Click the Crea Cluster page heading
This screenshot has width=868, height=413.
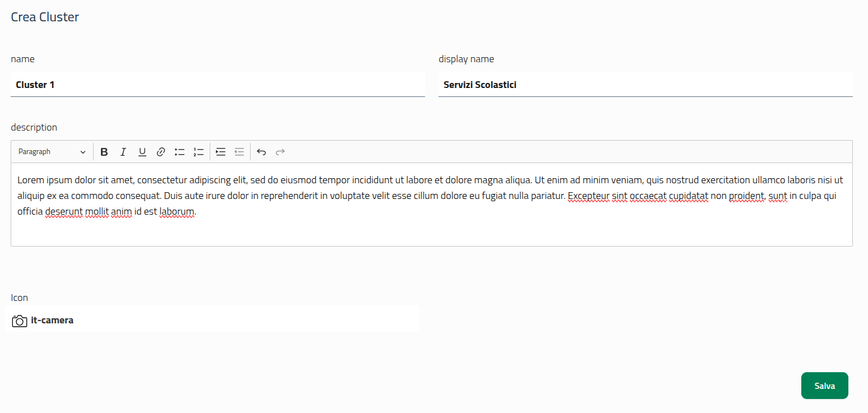45,17
